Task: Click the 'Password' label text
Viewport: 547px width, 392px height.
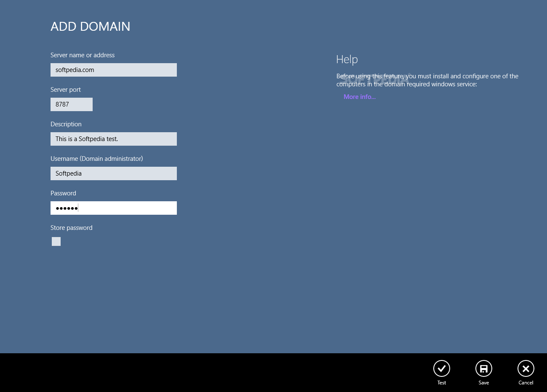Action: point(63,193)
